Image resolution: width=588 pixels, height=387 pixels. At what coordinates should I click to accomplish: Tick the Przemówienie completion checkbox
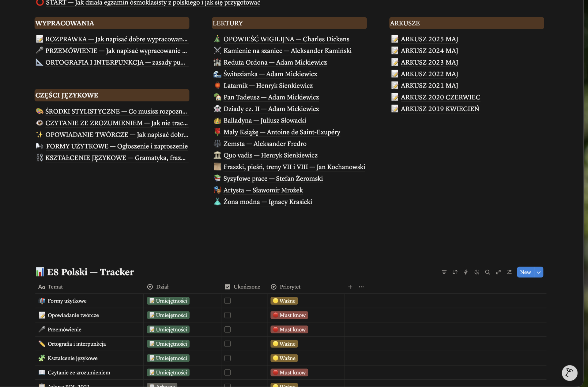pos(228,329)
